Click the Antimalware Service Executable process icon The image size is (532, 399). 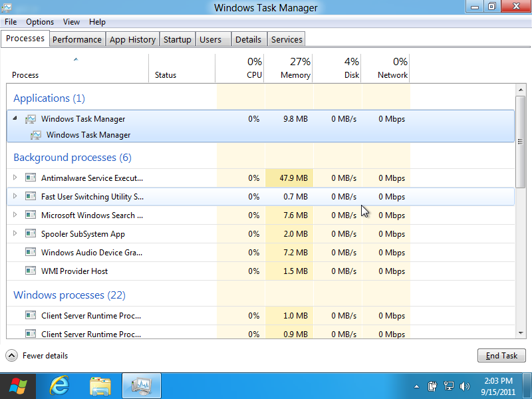coord(30,178)
